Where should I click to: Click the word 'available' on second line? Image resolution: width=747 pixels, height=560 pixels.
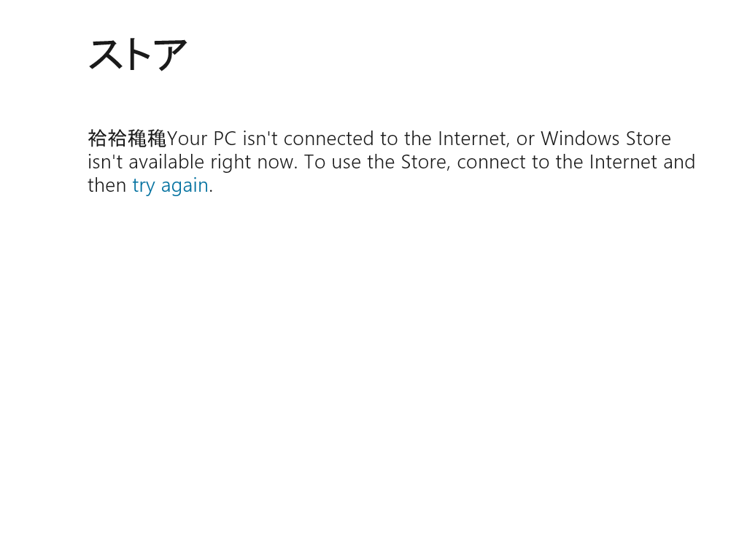point(166,162)
